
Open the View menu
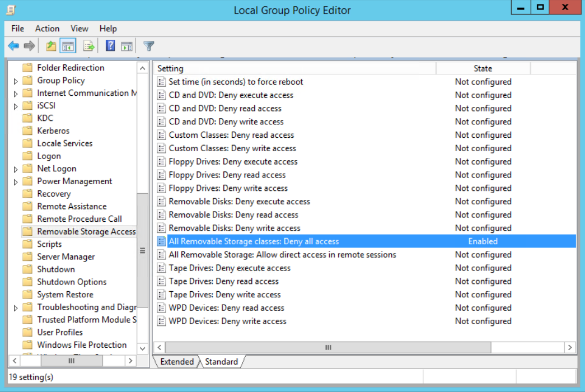(79, 29)
